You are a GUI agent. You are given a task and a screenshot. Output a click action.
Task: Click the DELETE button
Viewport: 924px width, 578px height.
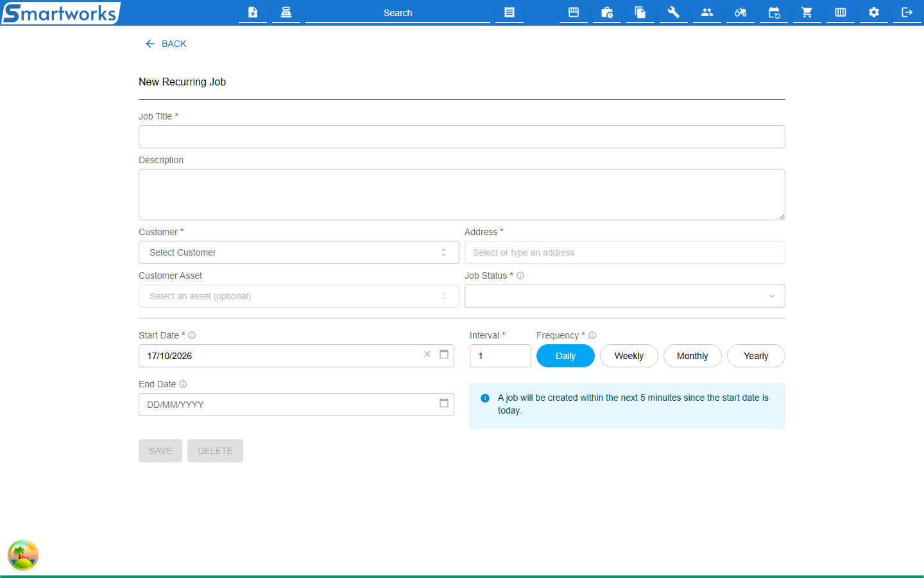coord(215,451)
